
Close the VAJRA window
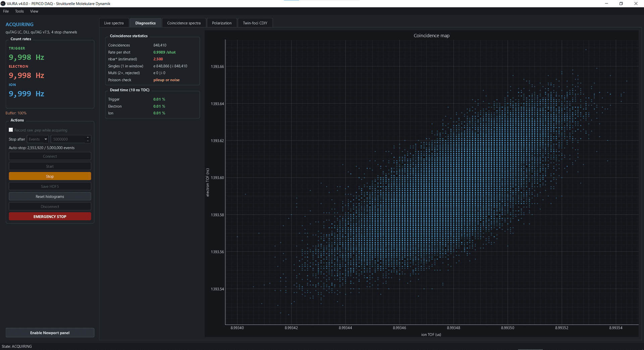(x=636, y=4)
